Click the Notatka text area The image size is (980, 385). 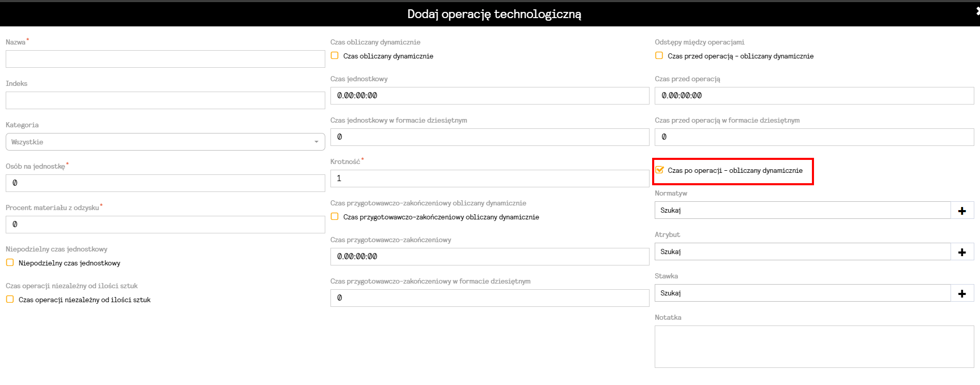(814, 346)
